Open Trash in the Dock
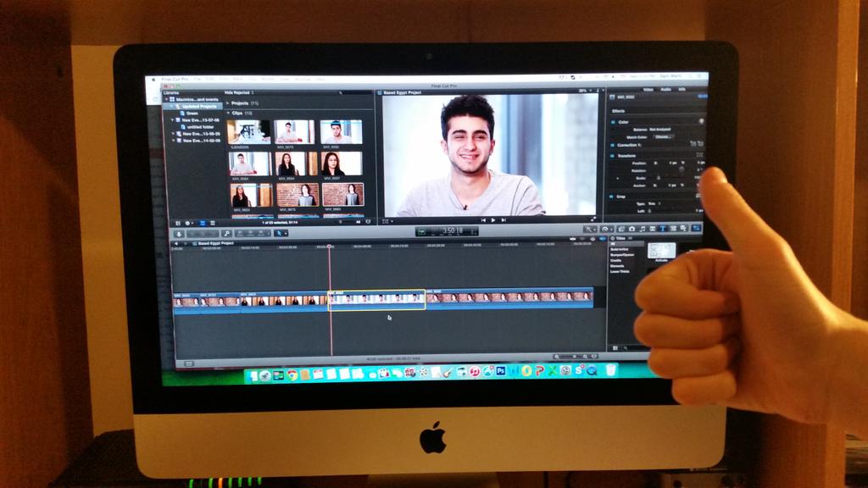 point(610,369)
